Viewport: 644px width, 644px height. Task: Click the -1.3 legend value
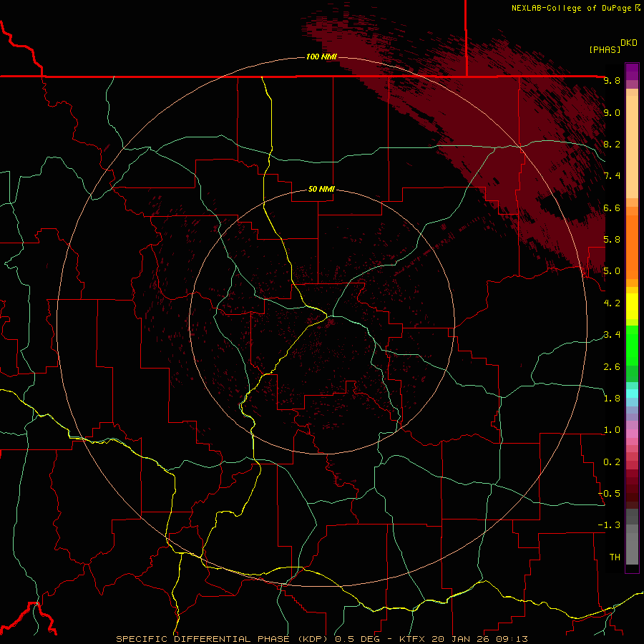point(609,525)
